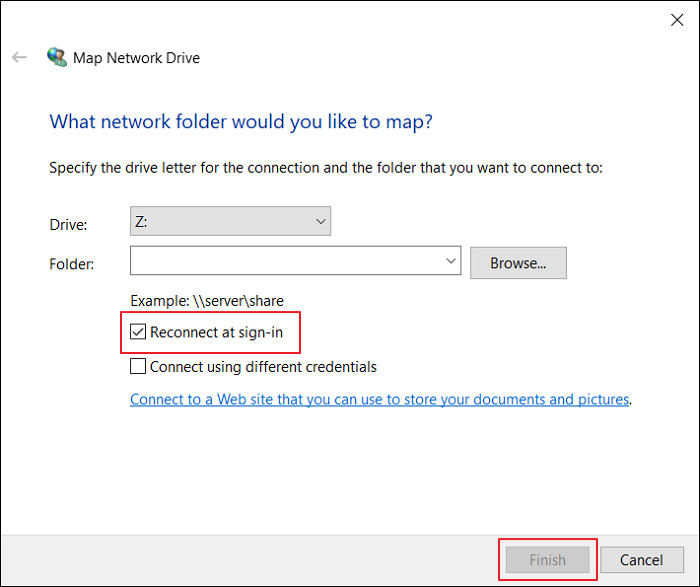
Task: Close the Map Network Drive dialog
Action: tap(677, 20)
